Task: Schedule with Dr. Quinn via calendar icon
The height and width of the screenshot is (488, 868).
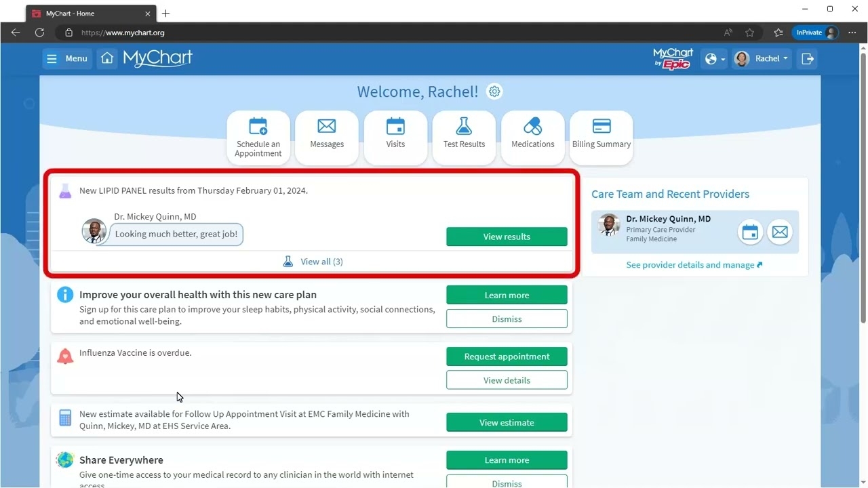Action: (x=750, y=232)
